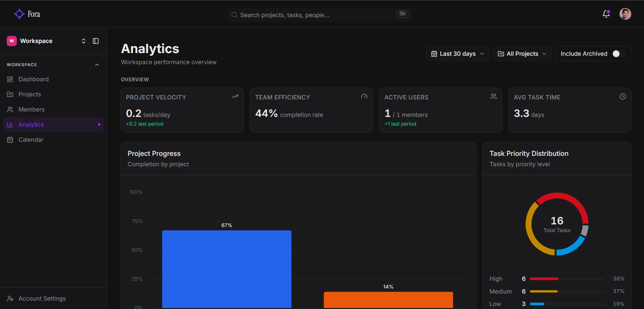644x309 pixels.
Task: Open the workspace switcher chevrons
Action: click(x=84, y=41)
